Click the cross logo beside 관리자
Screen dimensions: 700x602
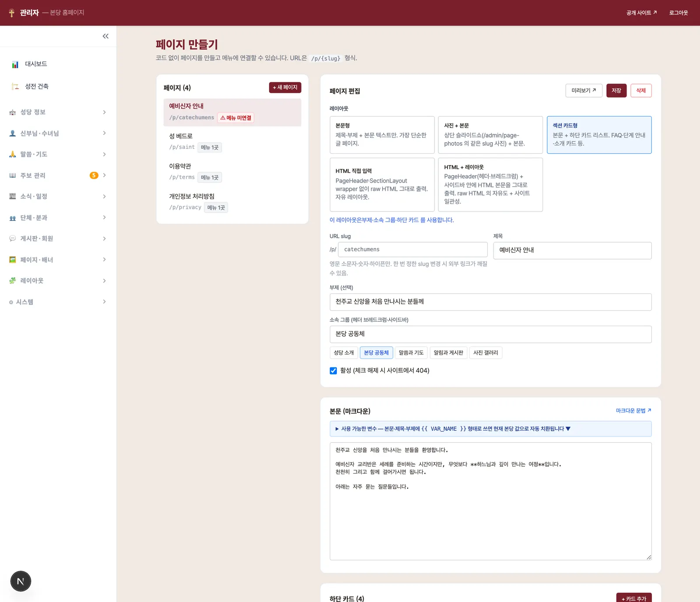click(x=12, y=13)
